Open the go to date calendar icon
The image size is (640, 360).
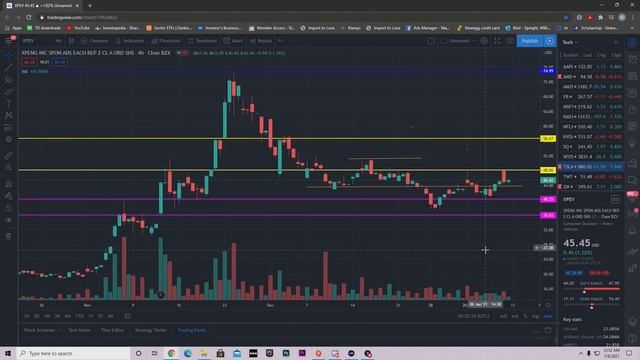coord(127,316)
